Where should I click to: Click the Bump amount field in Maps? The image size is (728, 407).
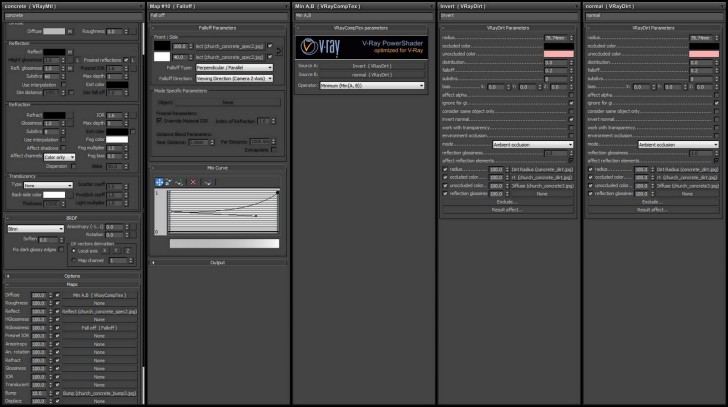pos(39,393)
